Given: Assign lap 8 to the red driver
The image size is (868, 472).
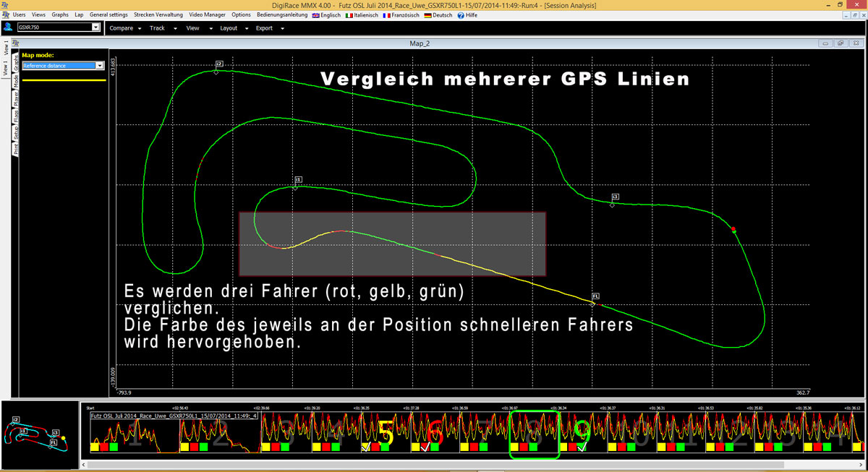Looking at the screenshot, I should 524,447.
